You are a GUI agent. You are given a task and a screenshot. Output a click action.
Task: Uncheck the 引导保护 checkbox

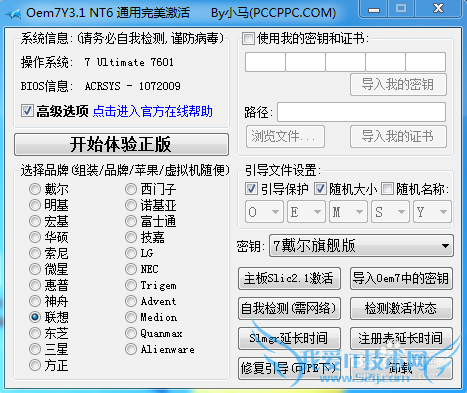[251, 189]
